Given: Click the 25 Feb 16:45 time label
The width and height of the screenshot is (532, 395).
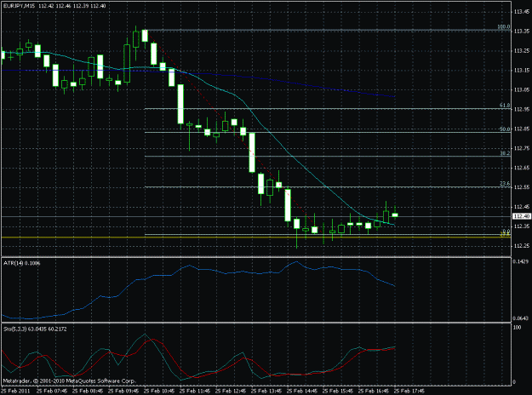Looking at the screenshot, I should pos(373,391).
